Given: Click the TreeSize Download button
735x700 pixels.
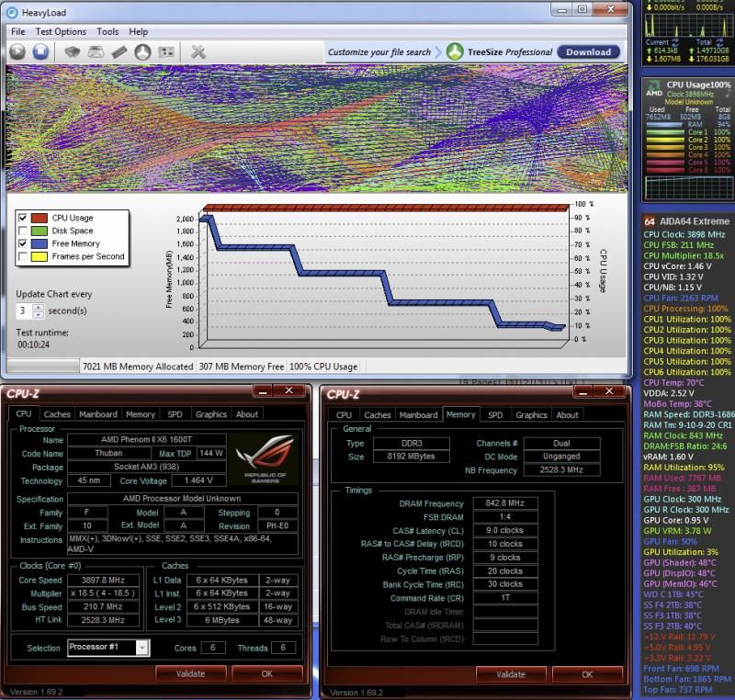Looking at the screenshot, I should [x=588, y=52].
